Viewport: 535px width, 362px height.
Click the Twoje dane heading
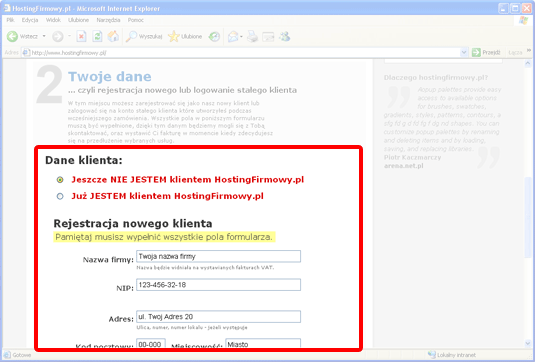(110, 76)
